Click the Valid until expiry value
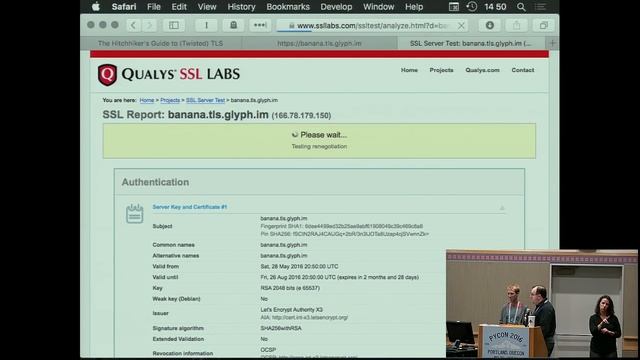Viewport: 640px width, 360px height. point(340,277)
